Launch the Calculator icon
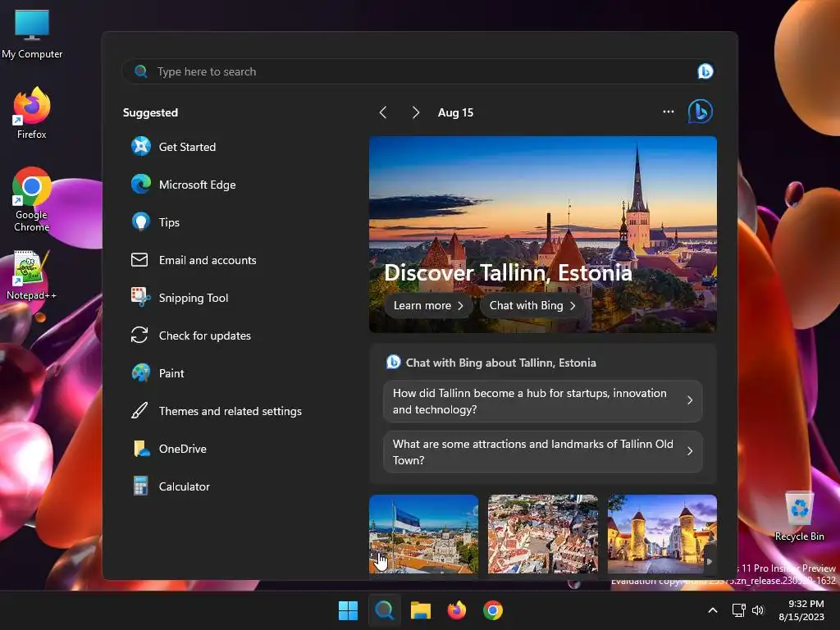Screen dimensions: 840x630 click(x=140, y=486)
